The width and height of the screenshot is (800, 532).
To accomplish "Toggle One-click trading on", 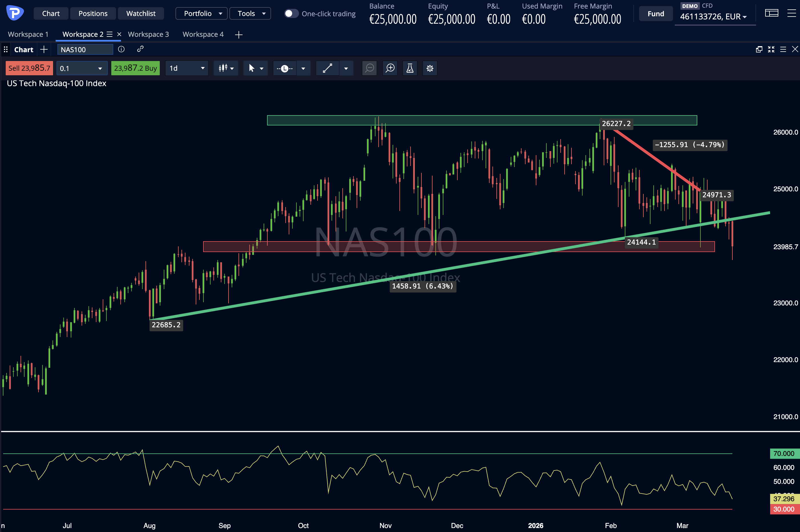I will [291, 13].
